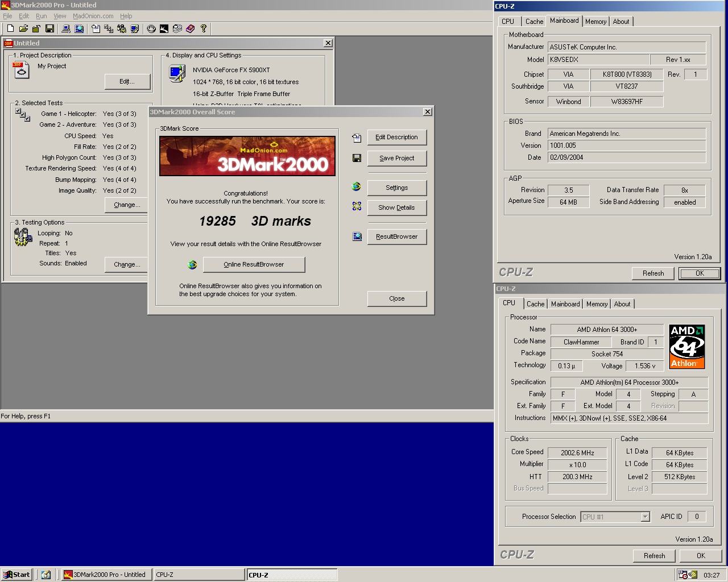
Task: Click the Edit Description button
Action: tap(396, 137)
